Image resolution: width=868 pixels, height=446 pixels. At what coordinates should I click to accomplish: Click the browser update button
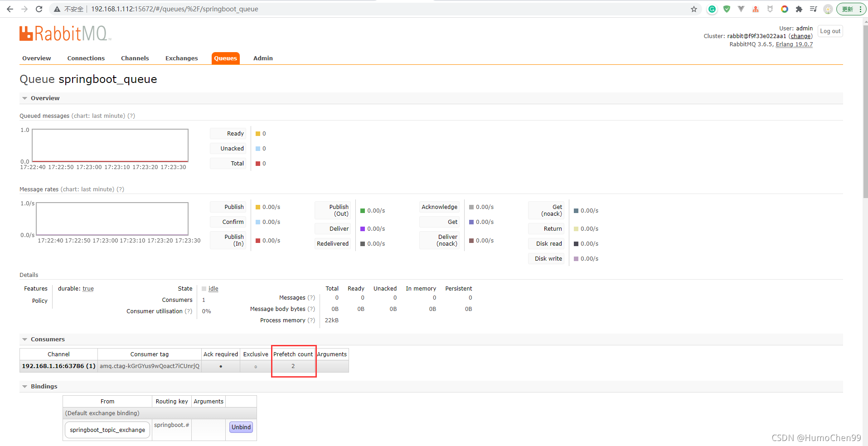[851, 9]
